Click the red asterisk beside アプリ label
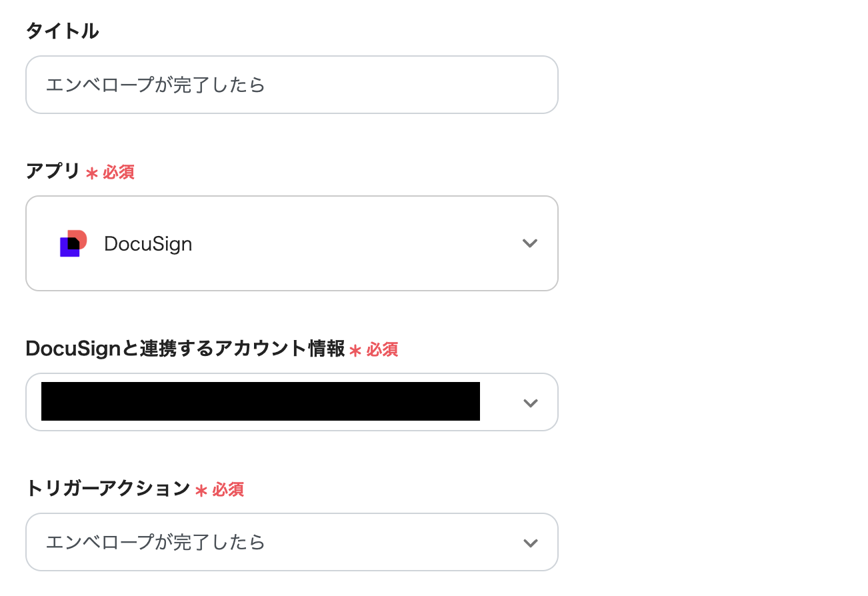The height and width of the screenshot is (596, 868). pyautogui.click(x=92, y=173)
